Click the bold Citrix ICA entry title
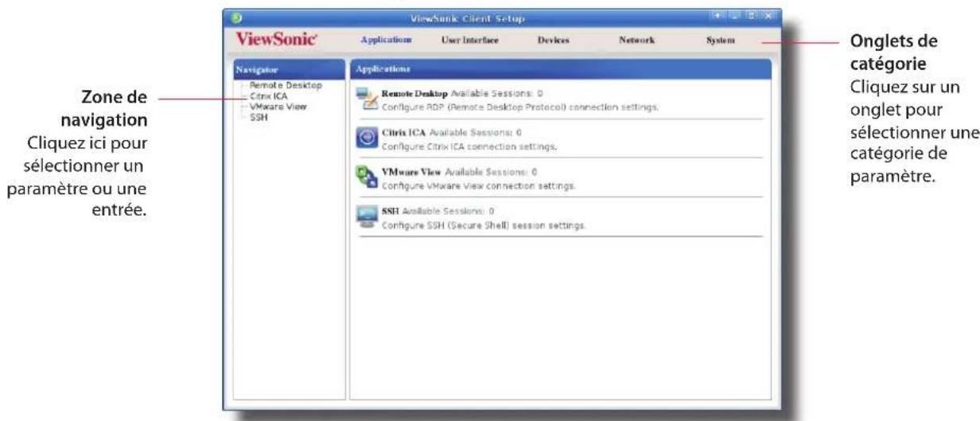Image resolution: width=980 pixels, height=421 pixels. point(402,133)
